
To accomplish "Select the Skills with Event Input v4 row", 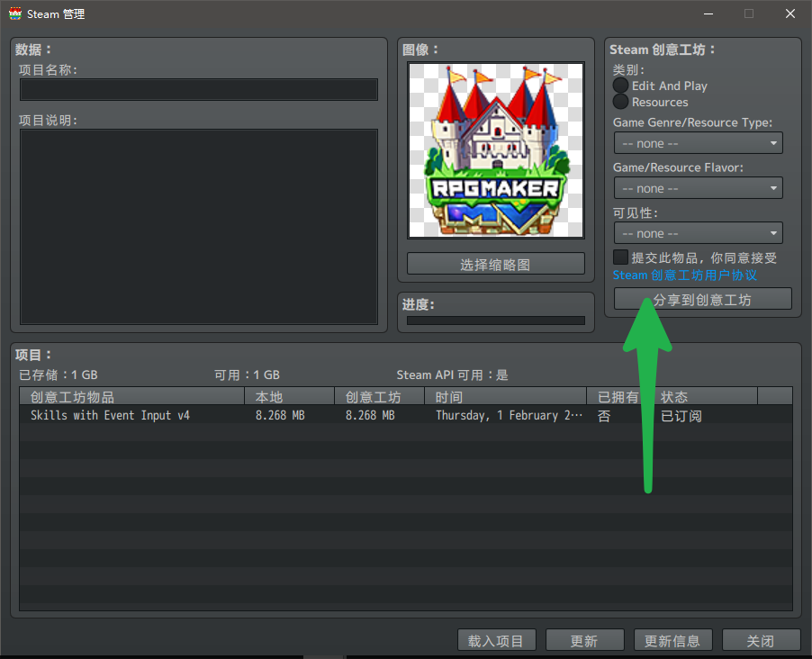I will click(406, 415).
